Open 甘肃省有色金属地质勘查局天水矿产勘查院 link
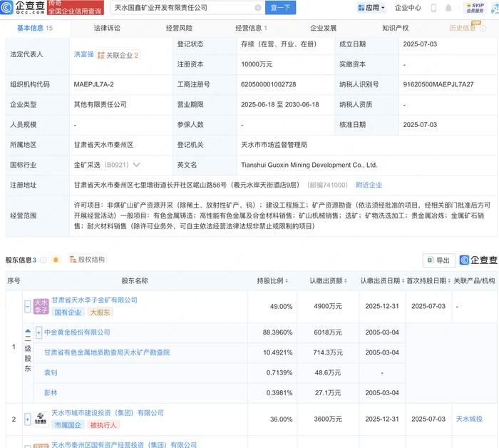The width and height of the screenshot is (499, 448). coord(107,352)
